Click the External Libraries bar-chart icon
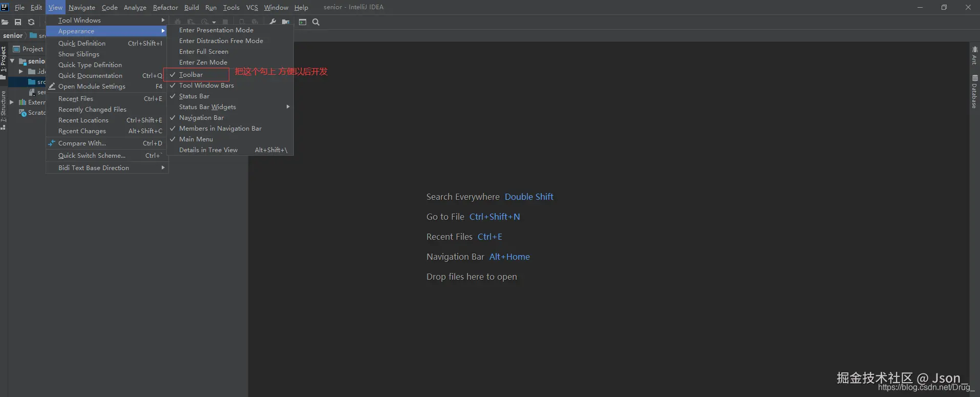 [23, 102]
